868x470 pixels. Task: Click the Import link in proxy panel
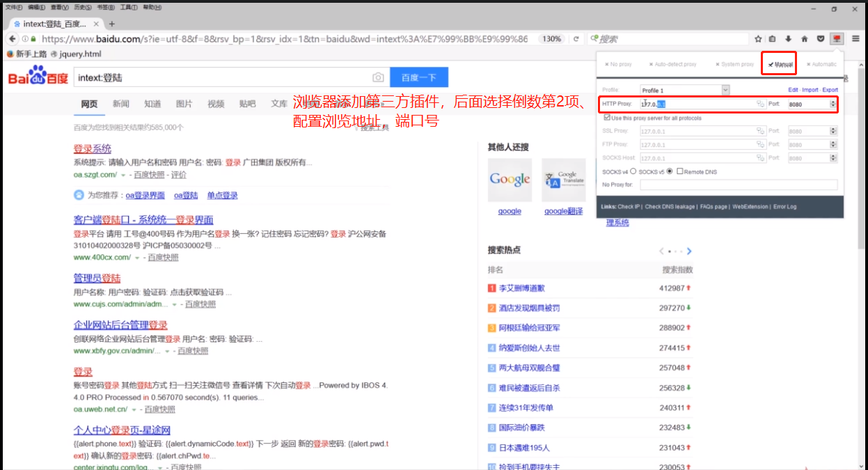tap(810, 90)
